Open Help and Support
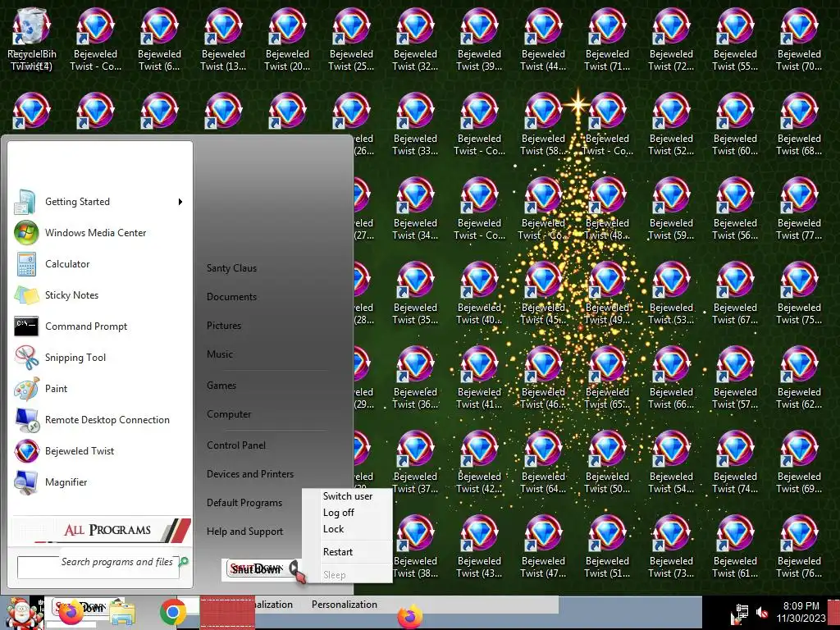Viewport: 840px width, 630px height. [244, 532]
